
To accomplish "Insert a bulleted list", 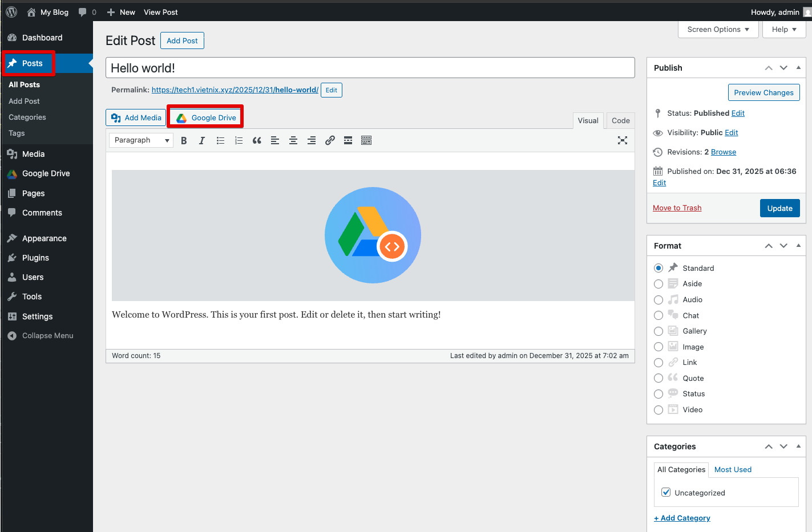I will [x=220, y=140].
